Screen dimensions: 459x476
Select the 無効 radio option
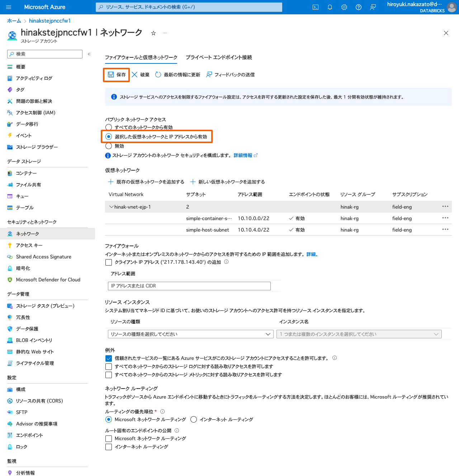tap(109, 146)
